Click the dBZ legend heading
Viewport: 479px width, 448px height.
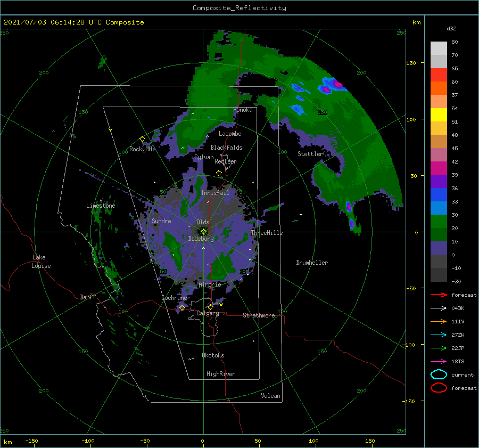[x=451, y=28]
